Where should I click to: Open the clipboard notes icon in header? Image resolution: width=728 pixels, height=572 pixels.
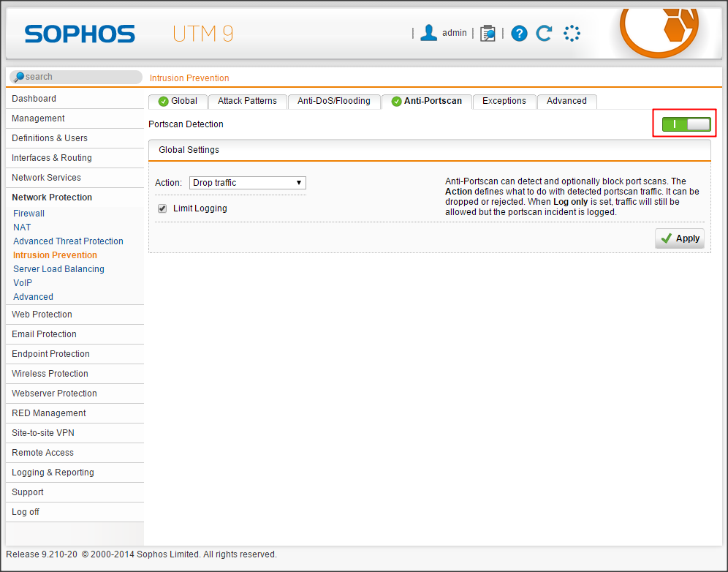[x=488, y=33]
